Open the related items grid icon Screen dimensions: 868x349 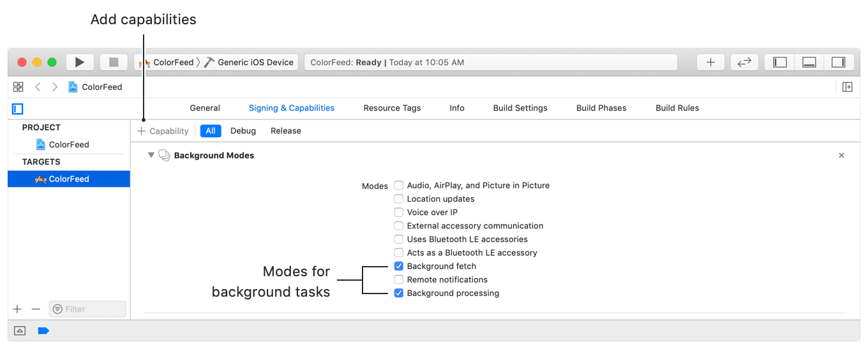[19, 87]
